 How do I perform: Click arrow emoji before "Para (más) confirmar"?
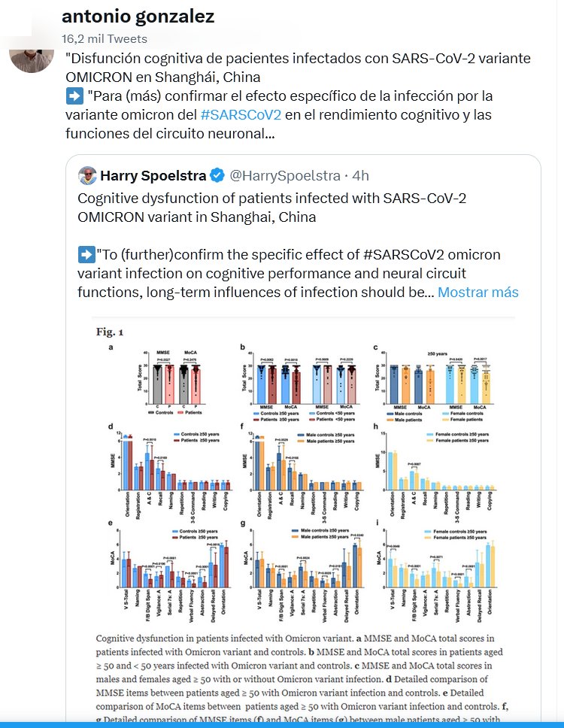tap(74, 96)
